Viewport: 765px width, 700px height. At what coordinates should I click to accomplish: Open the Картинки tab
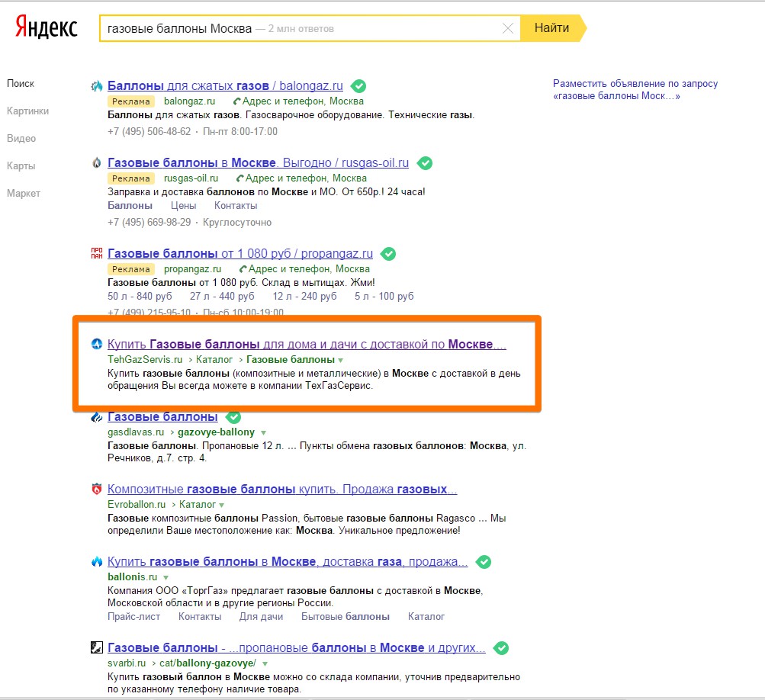point(27,111)
